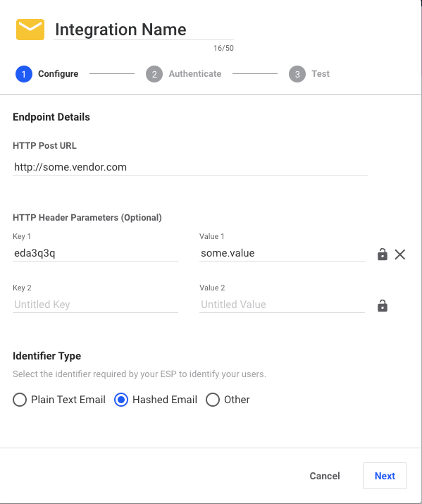The image size is (422, 504).
Task: Go to the Test step
Action: [321, 73]
